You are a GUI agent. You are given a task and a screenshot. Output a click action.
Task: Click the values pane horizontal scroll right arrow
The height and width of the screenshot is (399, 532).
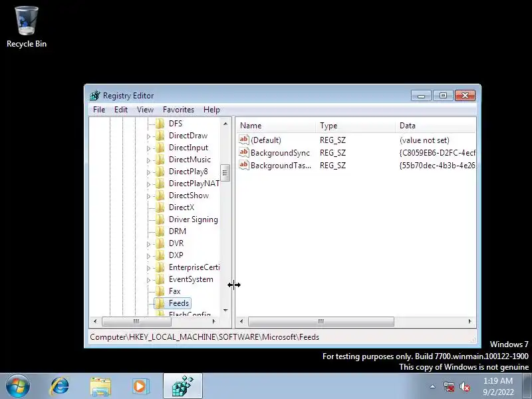coord(470,321)
